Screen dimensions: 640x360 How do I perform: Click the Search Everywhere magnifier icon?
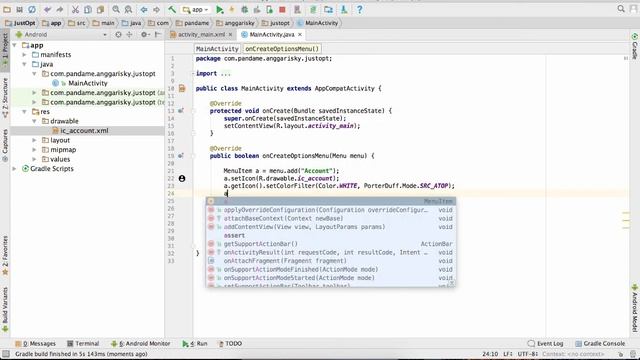621,9
